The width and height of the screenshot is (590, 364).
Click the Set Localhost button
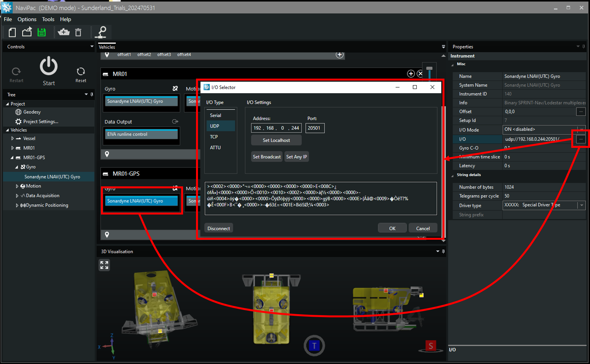pyautogui.click(x=276, y=140)
